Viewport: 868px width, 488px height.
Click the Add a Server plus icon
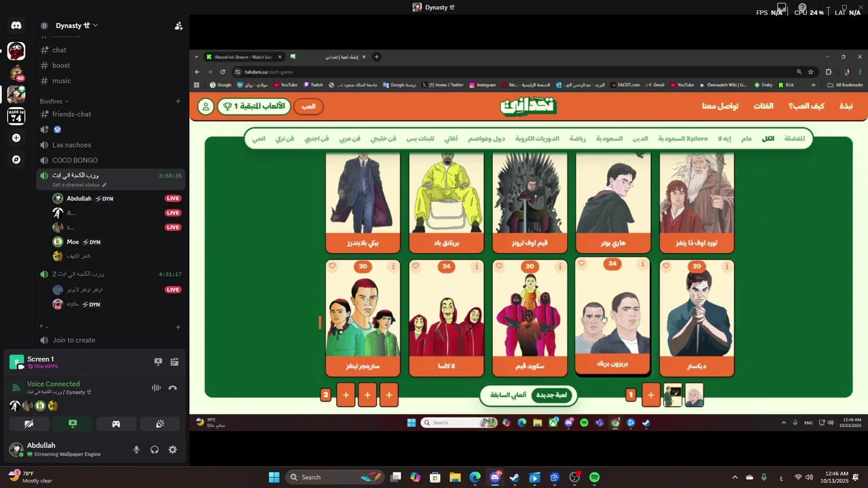coord(16,138)
